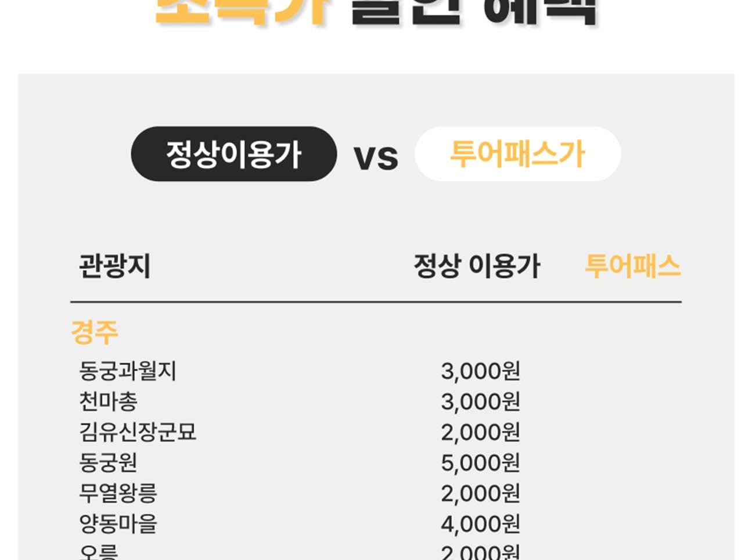The width and height of the screenshot is (752, 560).
Task: Click the 천마총 attraction name
Action: pyautogui.click(x=109, y=401)
